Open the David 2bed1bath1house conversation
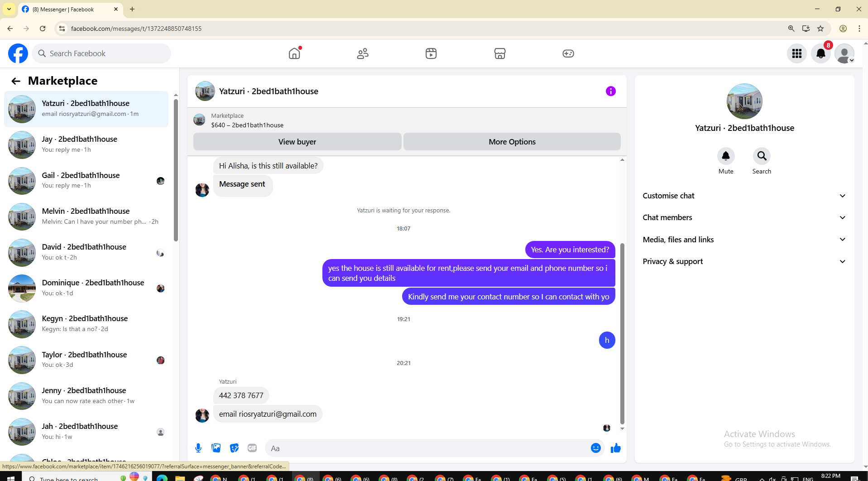Screen dimensions: 868x481 (86, 252)
